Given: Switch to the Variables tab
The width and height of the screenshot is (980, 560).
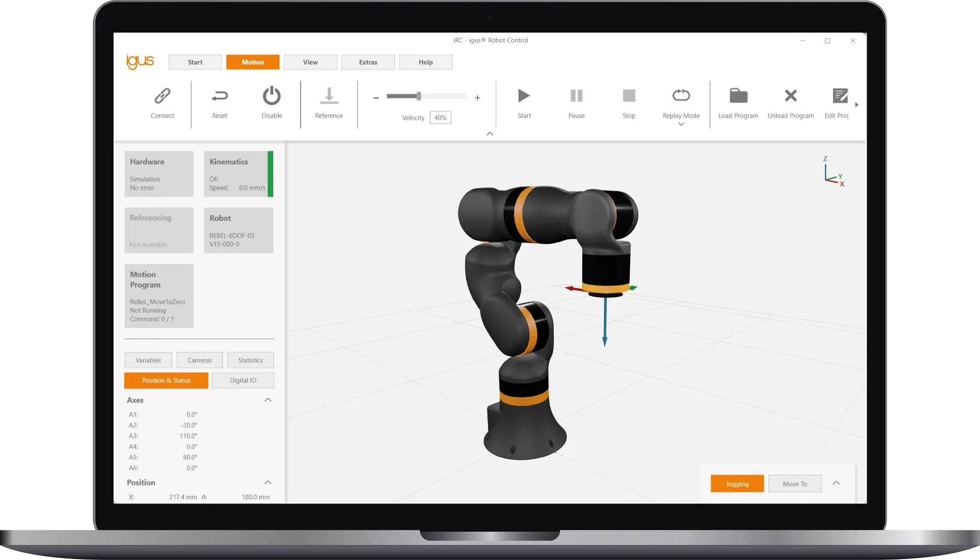Looking at the screenshot, I should [x=148, y=360].
